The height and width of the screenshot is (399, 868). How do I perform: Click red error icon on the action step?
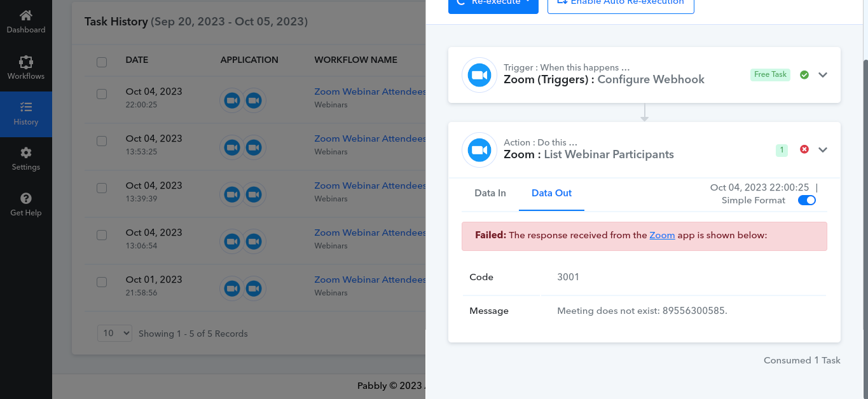[x=804, y=149]
